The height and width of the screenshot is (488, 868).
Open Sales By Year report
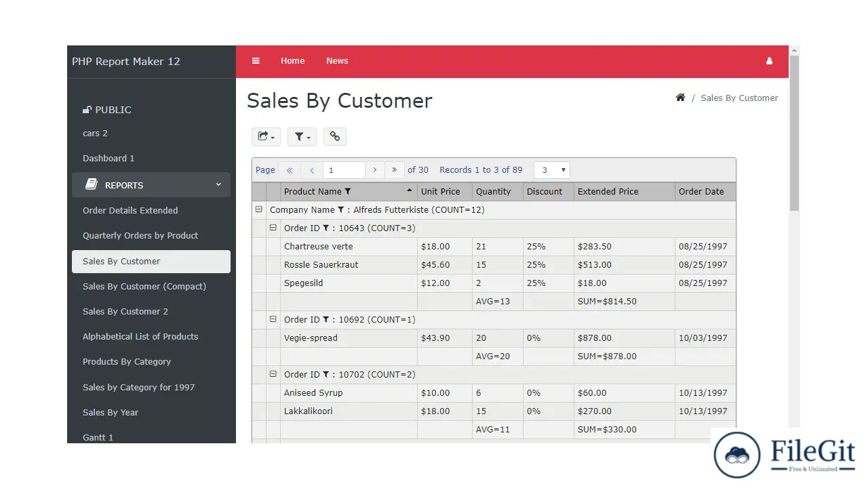point(111,413)
